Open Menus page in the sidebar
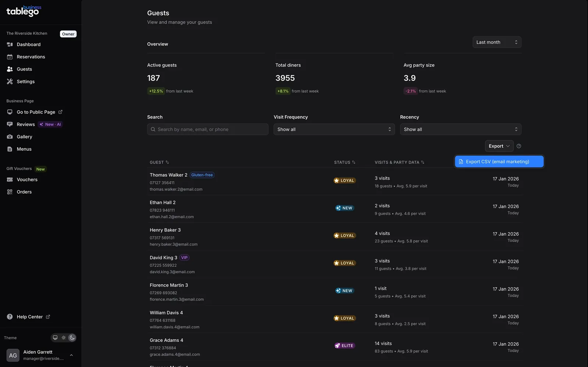This screenshot has height=367, width=588. coord(24,149)
